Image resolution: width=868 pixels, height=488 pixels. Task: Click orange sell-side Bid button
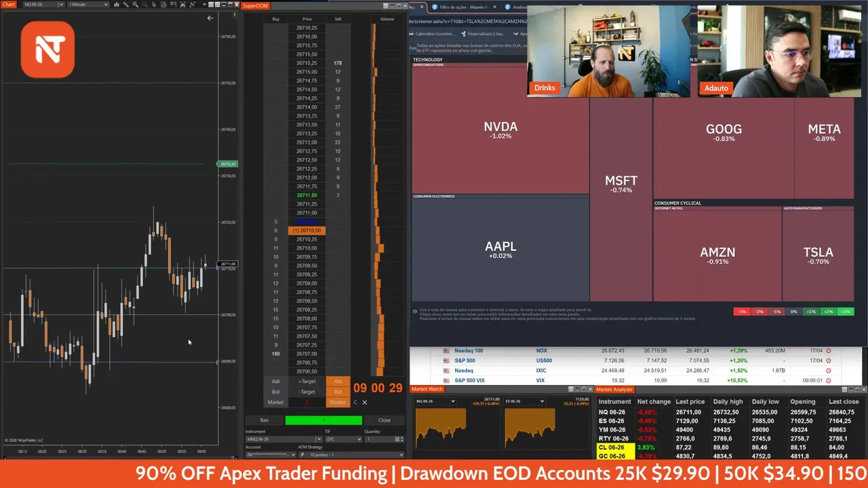(338, 392)
